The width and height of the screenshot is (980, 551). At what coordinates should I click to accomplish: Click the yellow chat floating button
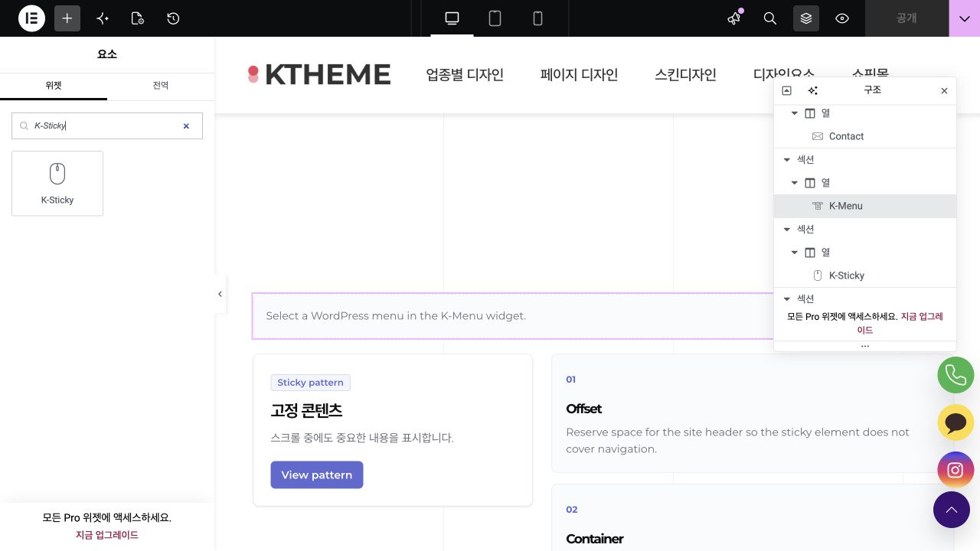pyautogui.click(x=955, y=422)
